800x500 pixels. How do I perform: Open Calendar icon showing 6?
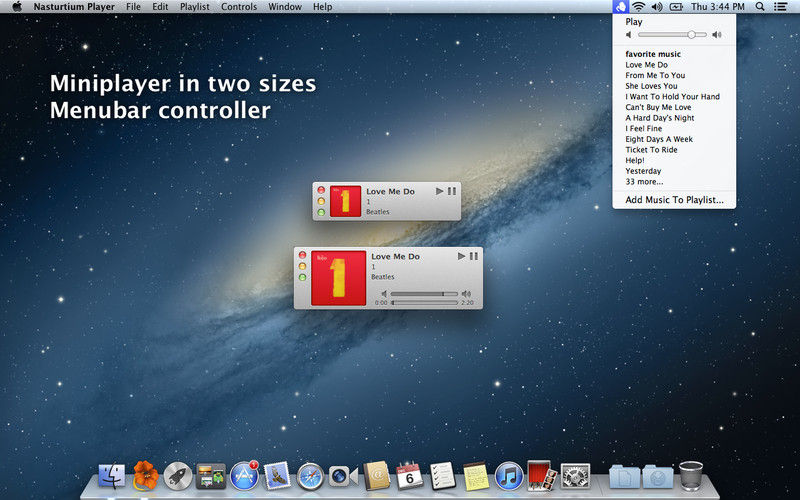410,476
